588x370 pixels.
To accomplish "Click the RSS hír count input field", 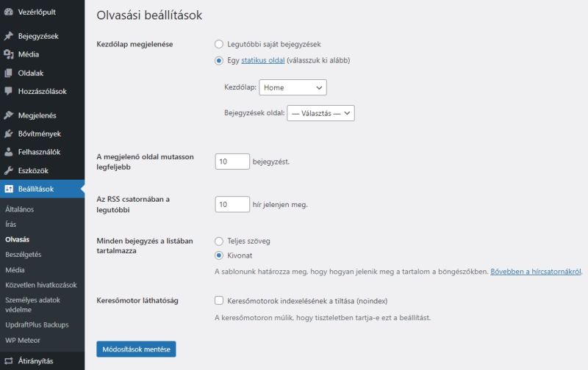I will pyautogui.click(x=232, y=205).
